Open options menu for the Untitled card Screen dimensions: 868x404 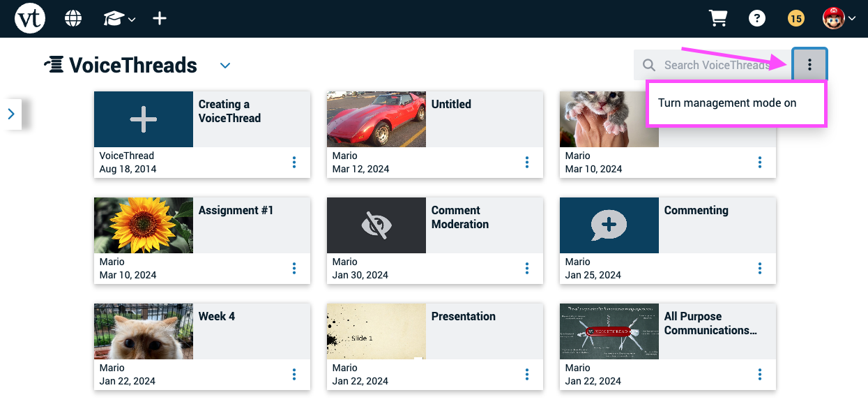(x=527, y=163)
